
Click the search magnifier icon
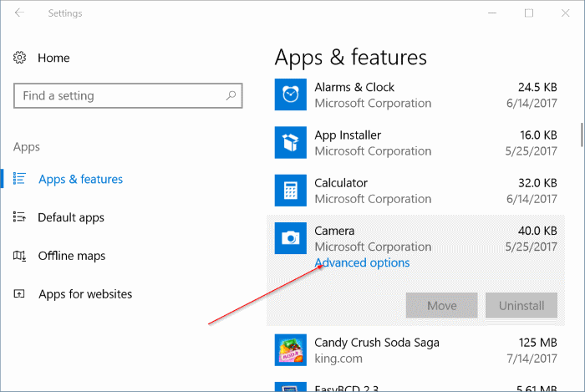pos(231,96)
